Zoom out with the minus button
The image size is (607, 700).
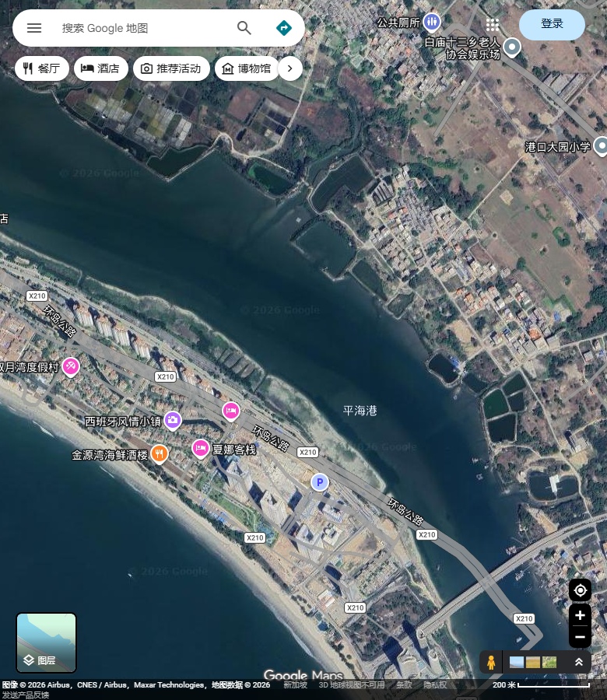(580, 637)
